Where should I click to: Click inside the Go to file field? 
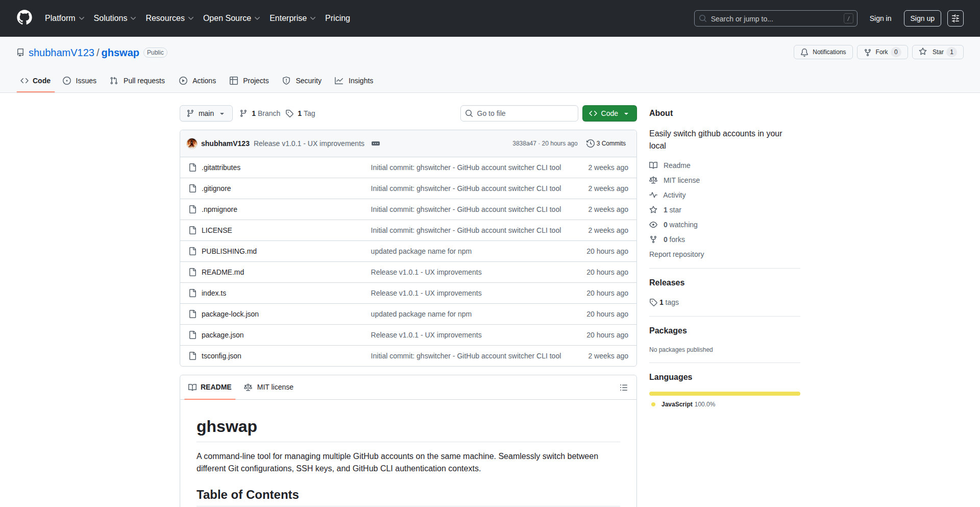pyautogui.click(x=519, y=113)
